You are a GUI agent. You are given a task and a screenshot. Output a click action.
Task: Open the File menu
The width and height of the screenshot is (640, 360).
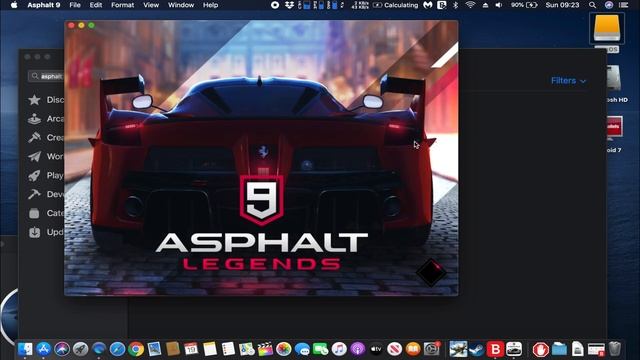click(x=75, y=5)
